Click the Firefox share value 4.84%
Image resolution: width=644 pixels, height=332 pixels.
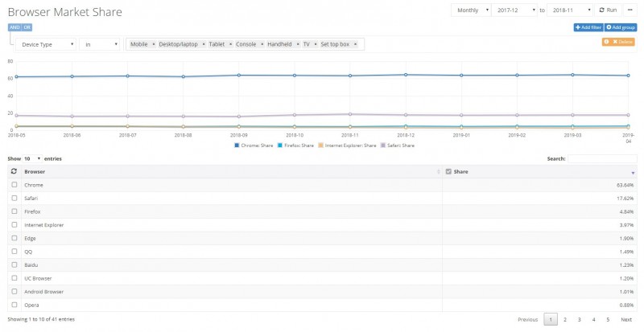626,211
